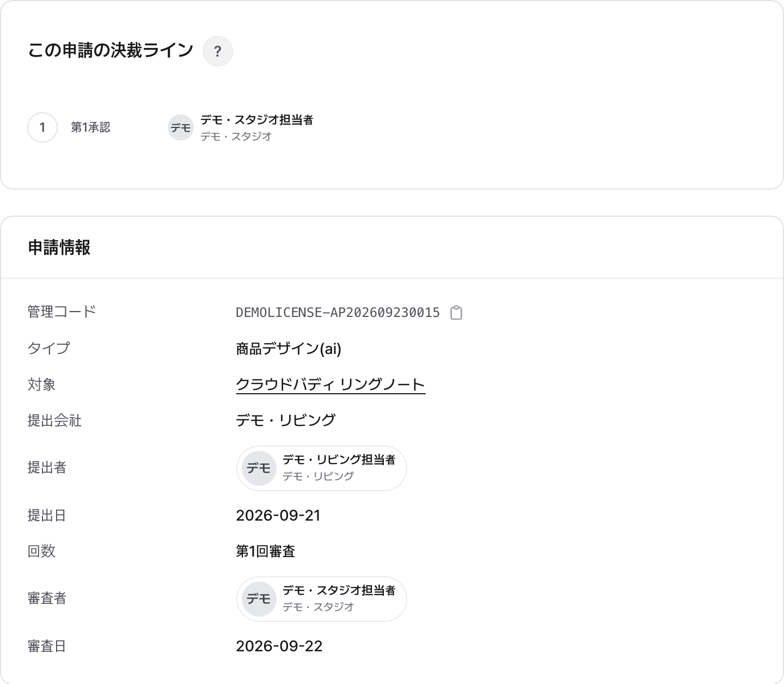This screenshot has width=784, height=684.
Task: Click the type value 商品デザイン(ai)
Action: pyautogui.click(x=289, y=349)
